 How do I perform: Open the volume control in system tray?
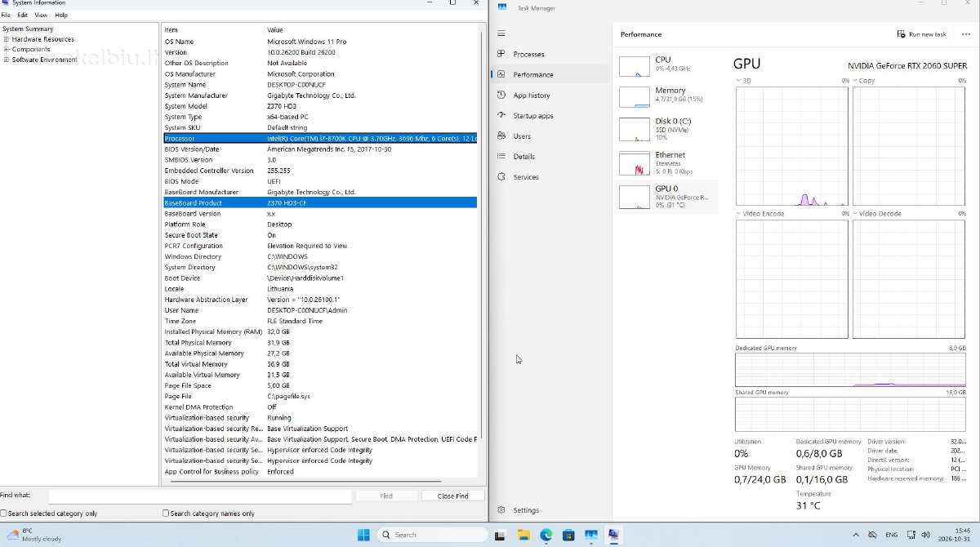pos(926,535)
